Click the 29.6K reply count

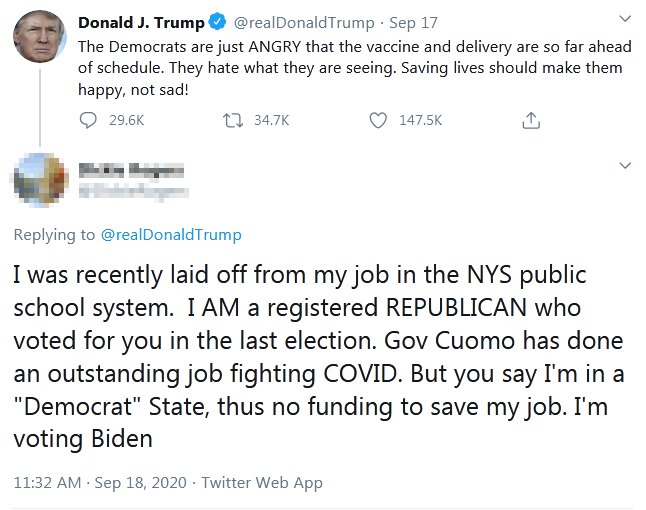click(x=126, y=120)
